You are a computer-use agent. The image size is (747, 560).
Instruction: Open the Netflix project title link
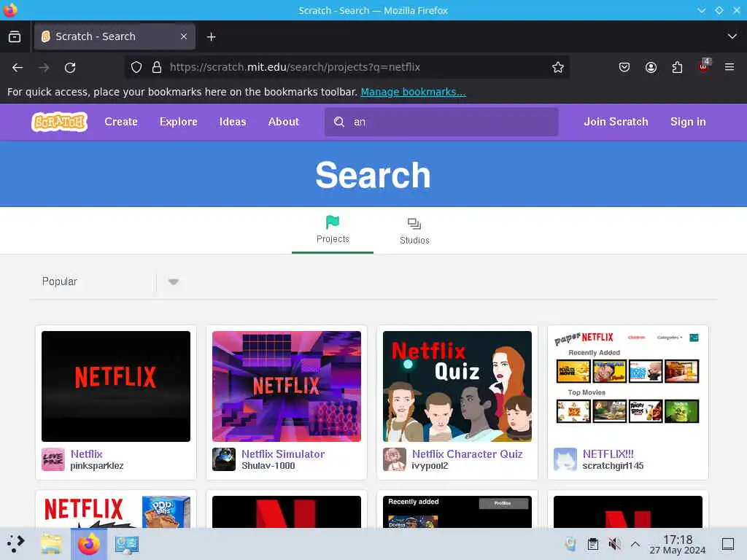point(86,454)
